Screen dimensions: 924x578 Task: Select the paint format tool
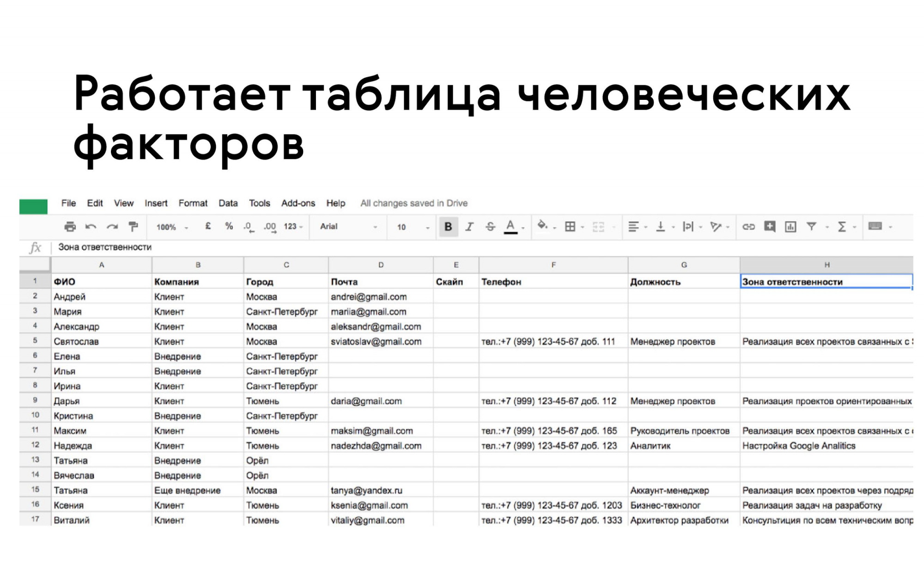tap(134, 227)
